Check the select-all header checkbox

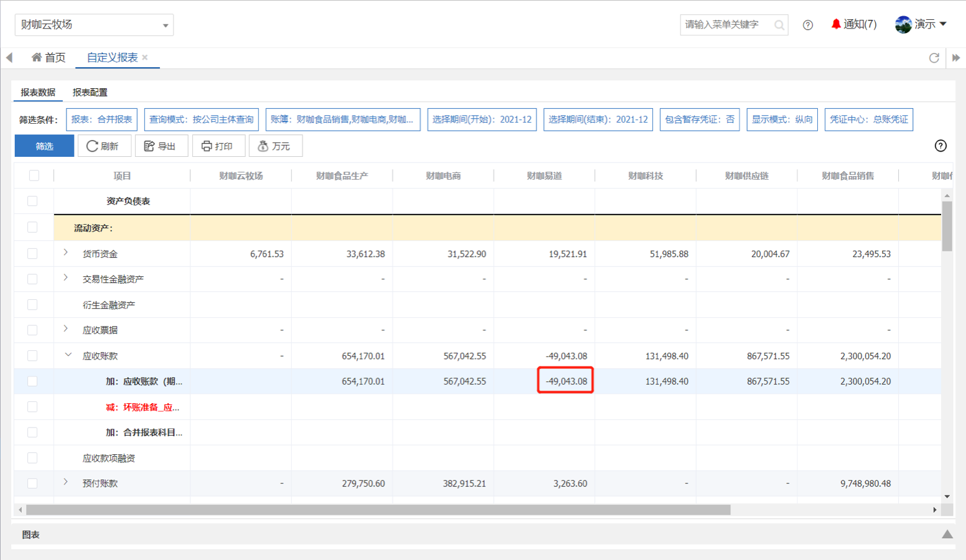click(x=34, y=176)
